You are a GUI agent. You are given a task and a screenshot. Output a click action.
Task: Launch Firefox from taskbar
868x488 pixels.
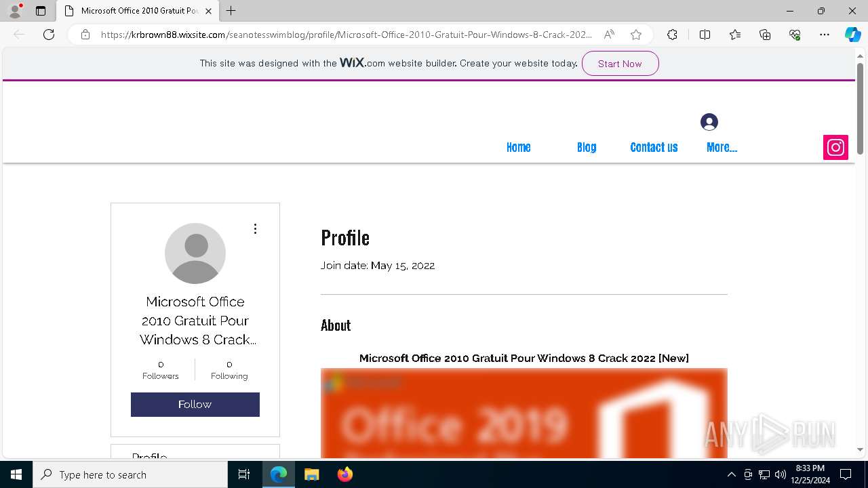(x=345, y=474)
